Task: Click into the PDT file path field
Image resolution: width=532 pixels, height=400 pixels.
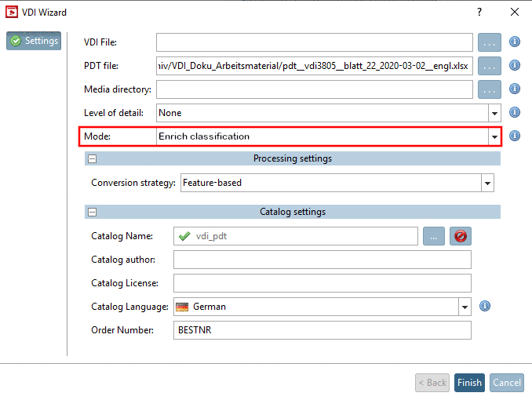Action: [x=315, y=66]
